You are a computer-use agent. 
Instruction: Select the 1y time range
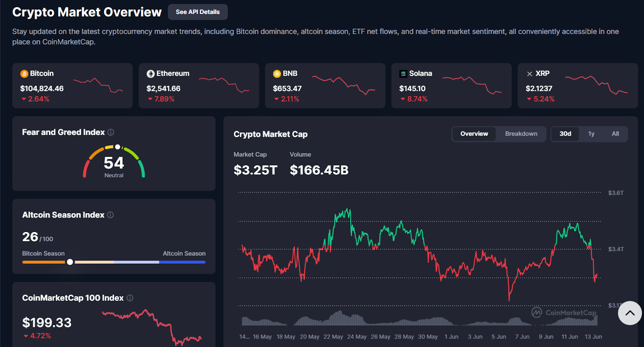point(591,134)
